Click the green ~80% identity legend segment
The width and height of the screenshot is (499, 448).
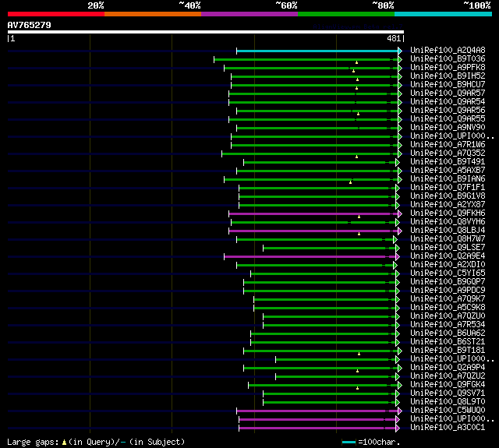(346, 14)
